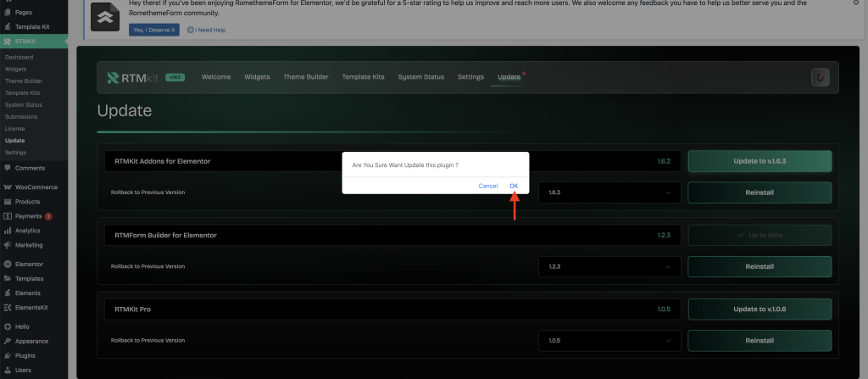
Task: Open the Users sidebar icon
Action: [x=7, y=371]
